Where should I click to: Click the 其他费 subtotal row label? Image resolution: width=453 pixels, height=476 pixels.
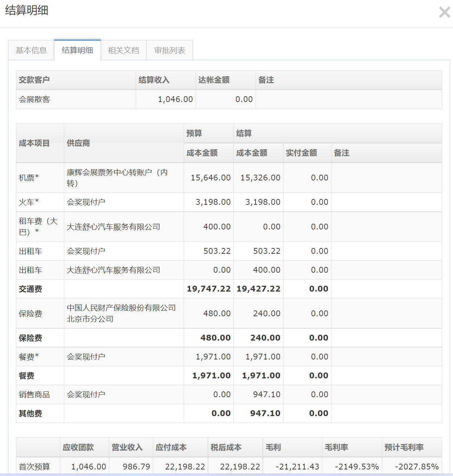pyautogui.click(x=30, y=414)
